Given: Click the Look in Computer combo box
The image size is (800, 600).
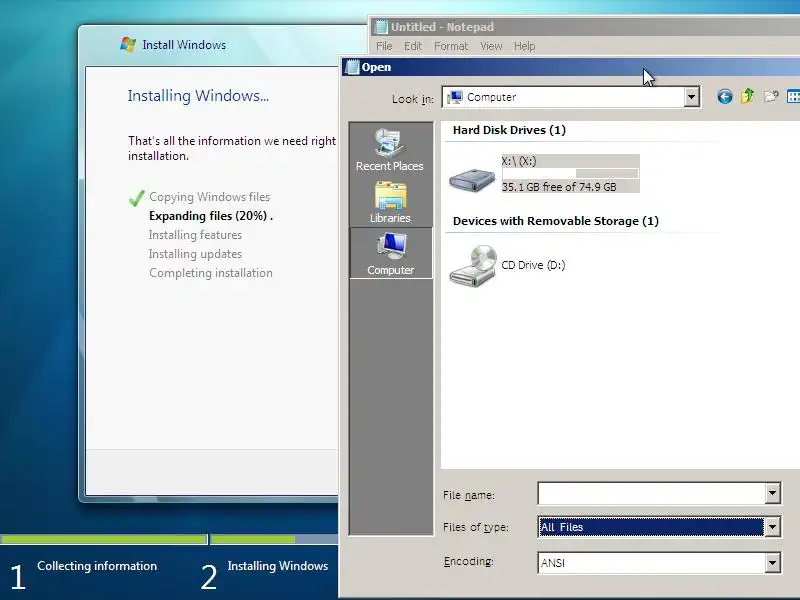Looking at the screenshot, I should [570, 97].
